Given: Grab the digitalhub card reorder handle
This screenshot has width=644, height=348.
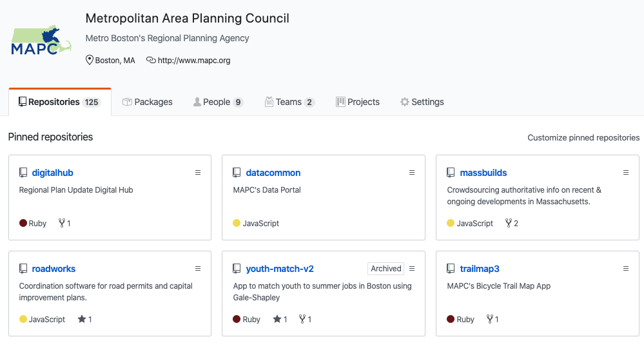Looking at the screenshot, I should (198, 173).
